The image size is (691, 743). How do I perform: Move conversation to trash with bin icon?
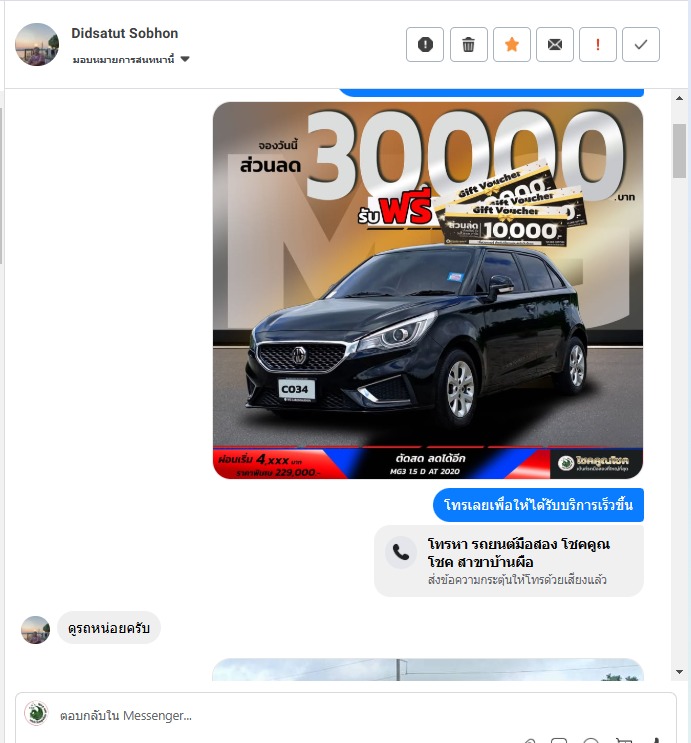coord(468,45)
